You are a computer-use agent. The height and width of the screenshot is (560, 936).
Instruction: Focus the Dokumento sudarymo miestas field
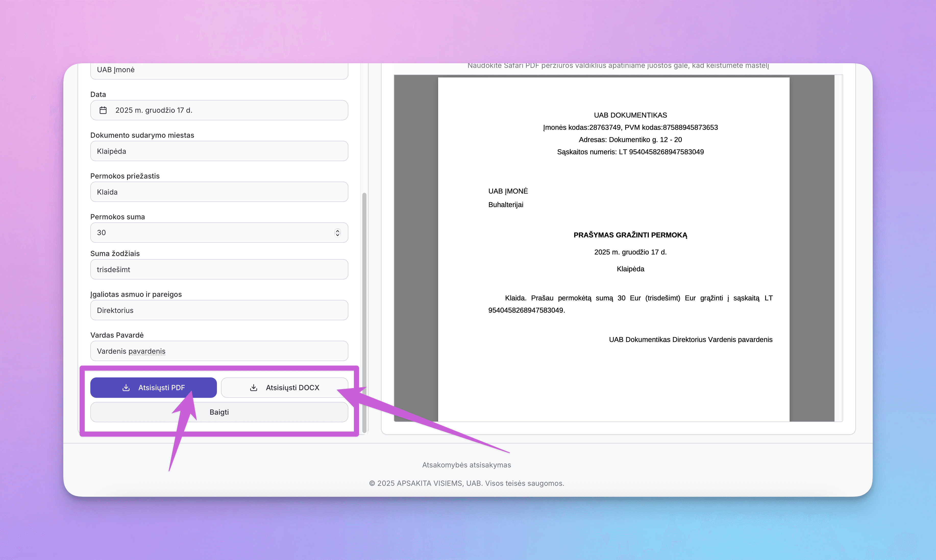coord(219,151)
